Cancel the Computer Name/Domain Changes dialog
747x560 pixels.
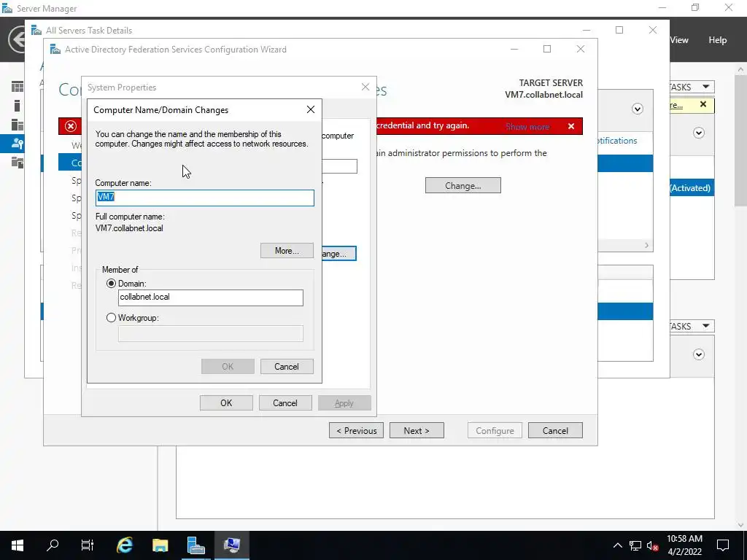[286, 366]
